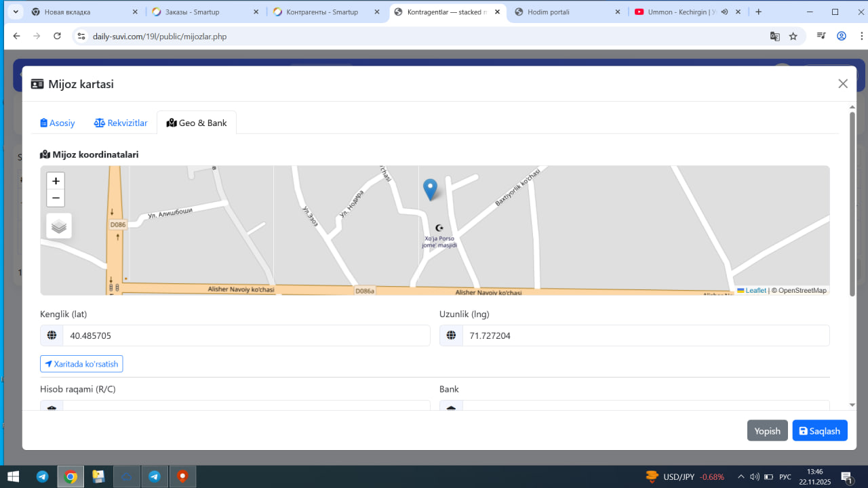Click the blue location marker on map

coord(430,189)
